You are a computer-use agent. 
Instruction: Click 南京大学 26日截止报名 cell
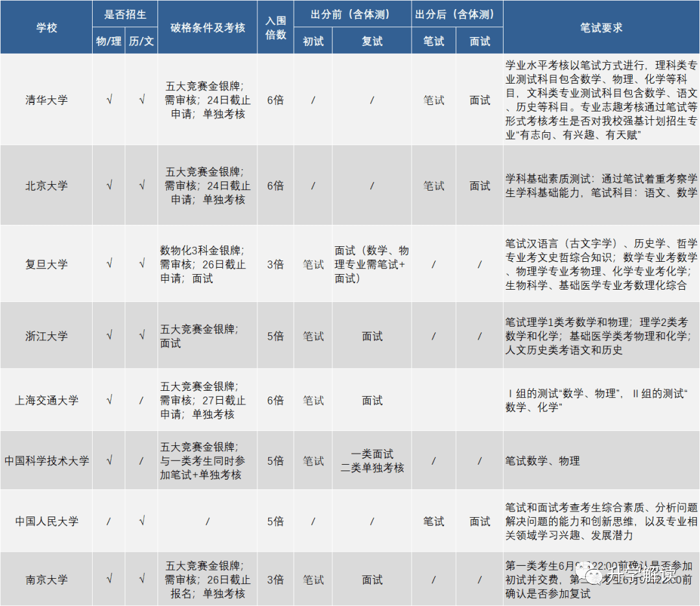(207, 579)
